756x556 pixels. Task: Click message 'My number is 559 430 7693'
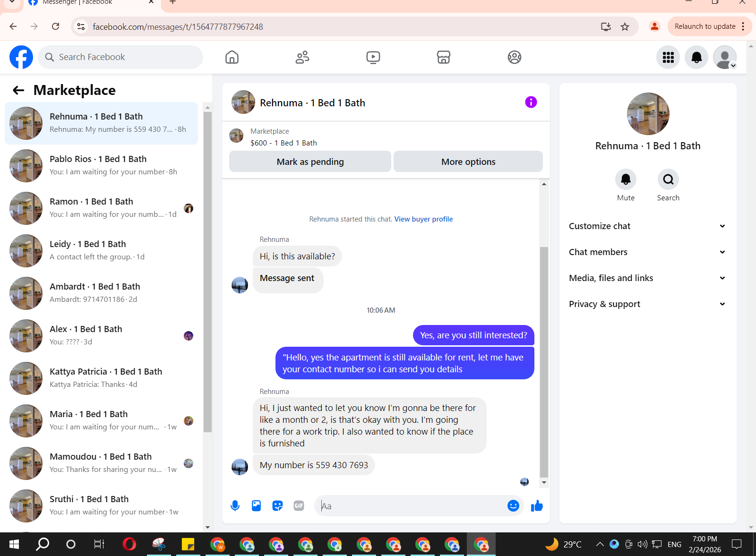tap(314, 465)
